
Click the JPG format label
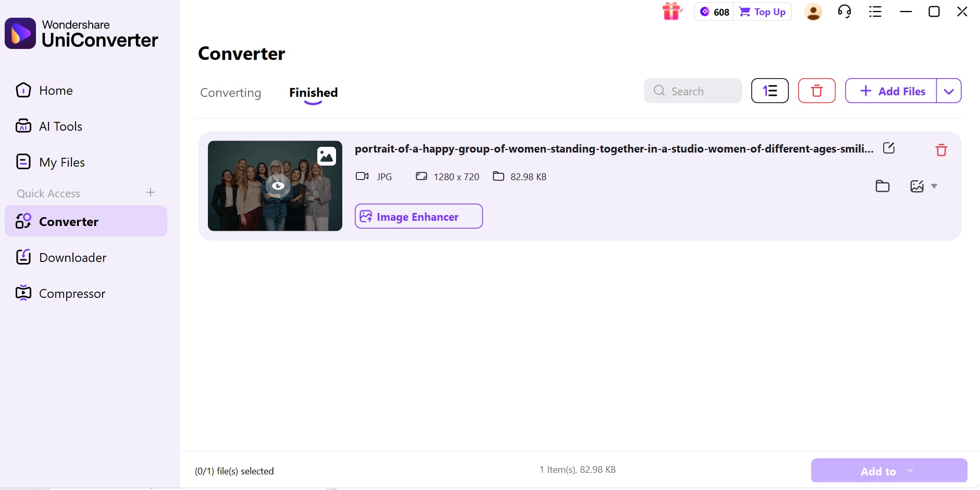(384, 177)
